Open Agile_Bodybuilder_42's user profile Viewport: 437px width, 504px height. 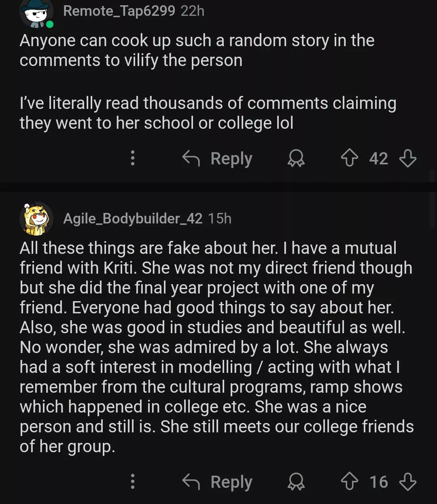[x=133, y=219]
